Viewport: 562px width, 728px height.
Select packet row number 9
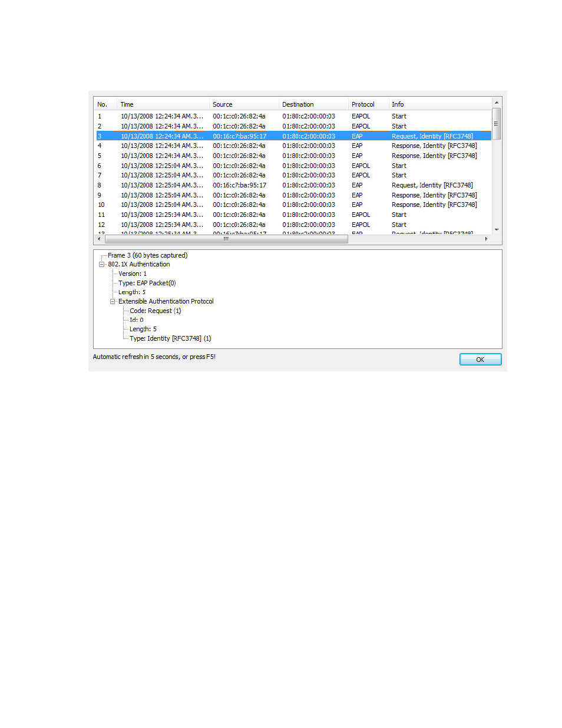pos(293,195)
